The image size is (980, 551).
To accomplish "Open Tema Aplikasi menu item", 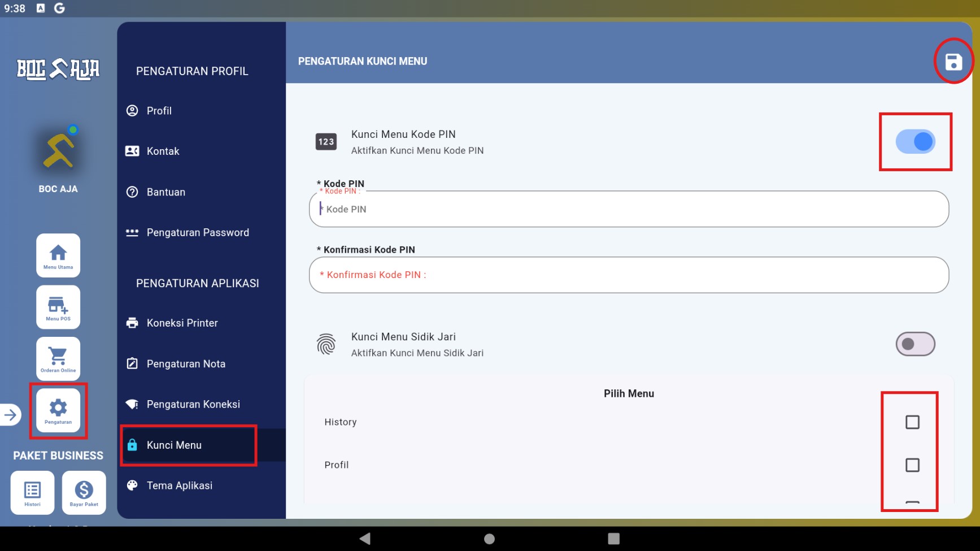I will 201,485.
